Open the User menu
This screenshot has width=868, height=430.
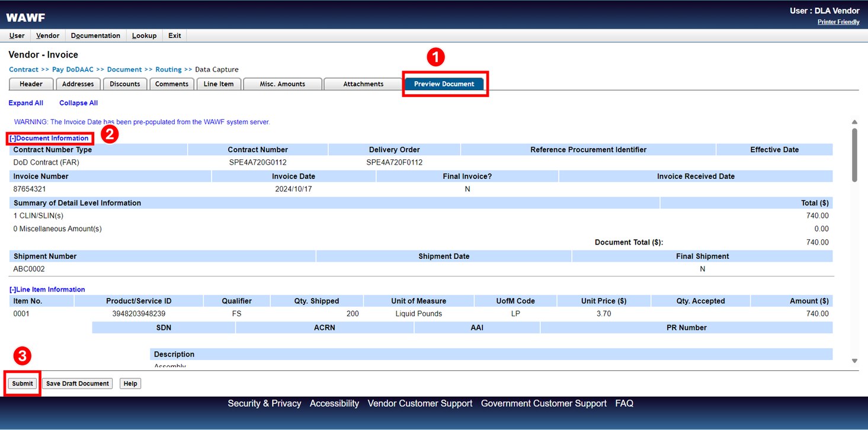coord(17,36)
